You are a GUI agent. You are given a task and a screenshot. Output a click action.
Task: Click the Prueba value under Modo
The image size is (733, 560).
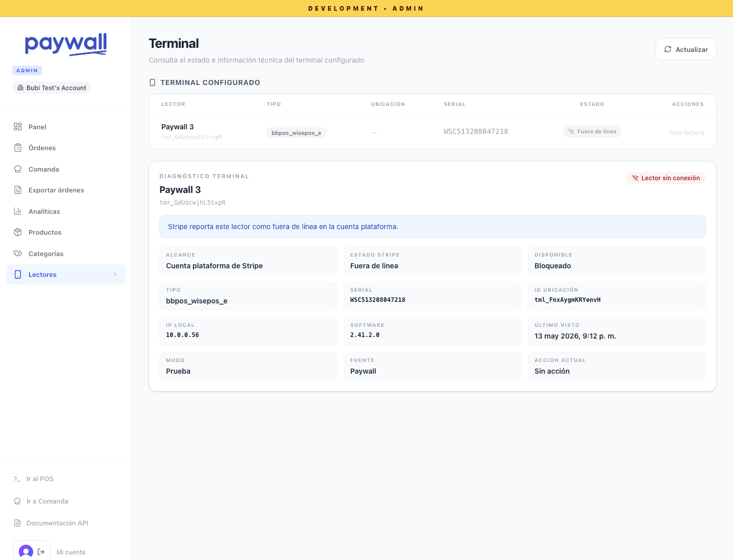click(178, 371)
